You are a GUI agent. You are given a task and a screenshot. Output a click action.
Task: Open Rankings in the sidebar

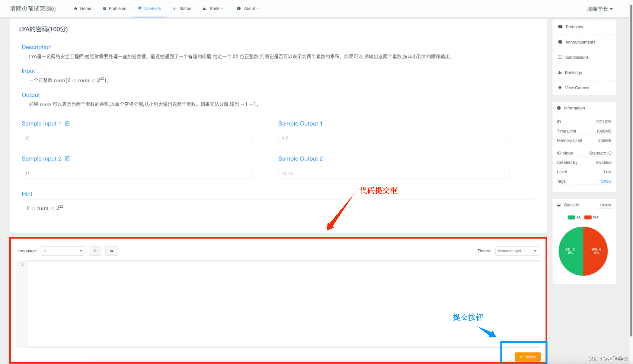coord(573,73)
